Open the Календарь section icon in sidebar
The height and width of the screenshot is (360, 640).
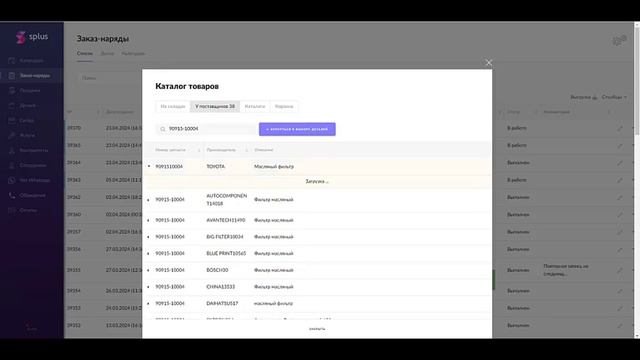(x=11, y=60)
